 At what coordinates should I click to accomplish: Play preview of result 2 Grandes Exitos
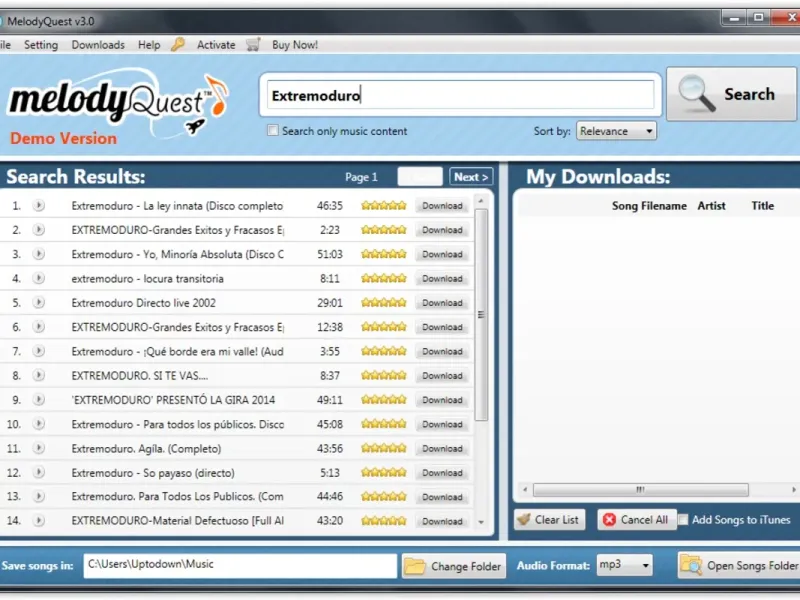pyautogui.click(x=39, y=230)
